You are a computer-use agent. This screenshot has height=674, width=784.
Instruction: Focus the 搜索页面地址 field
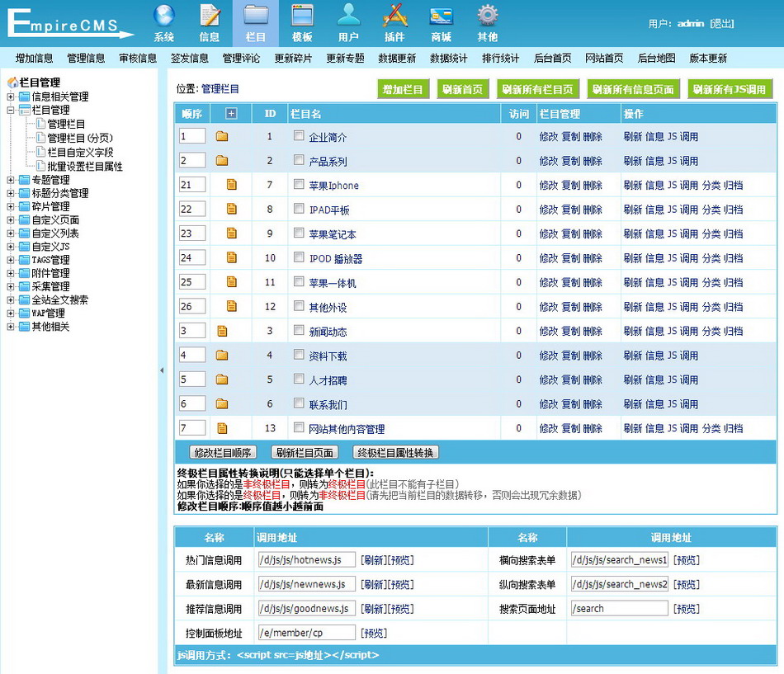coord(620,608)
